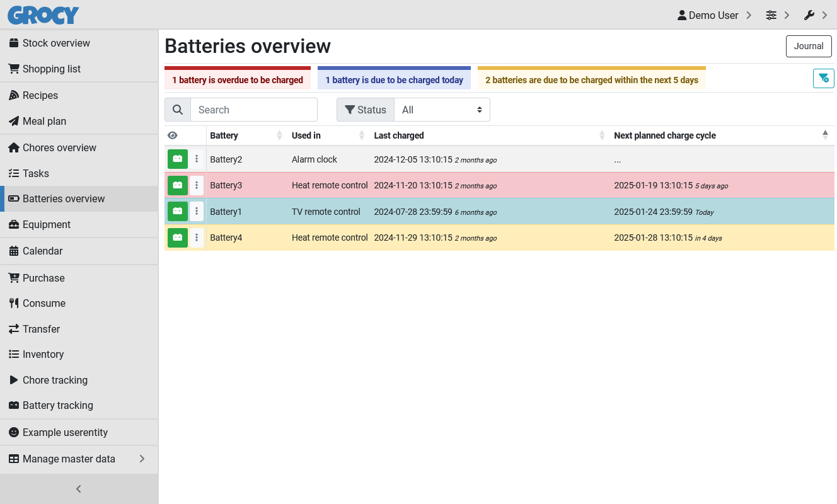837x504 pixels.
Task: Click the Journal button
Action: coord(808,46)
